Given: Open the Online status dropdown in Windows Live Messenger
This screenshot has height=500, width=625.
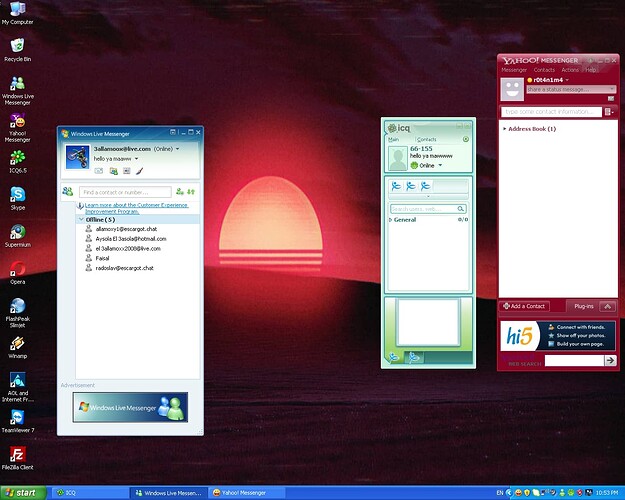Looking at the screenshot, I should coord(177,149).
